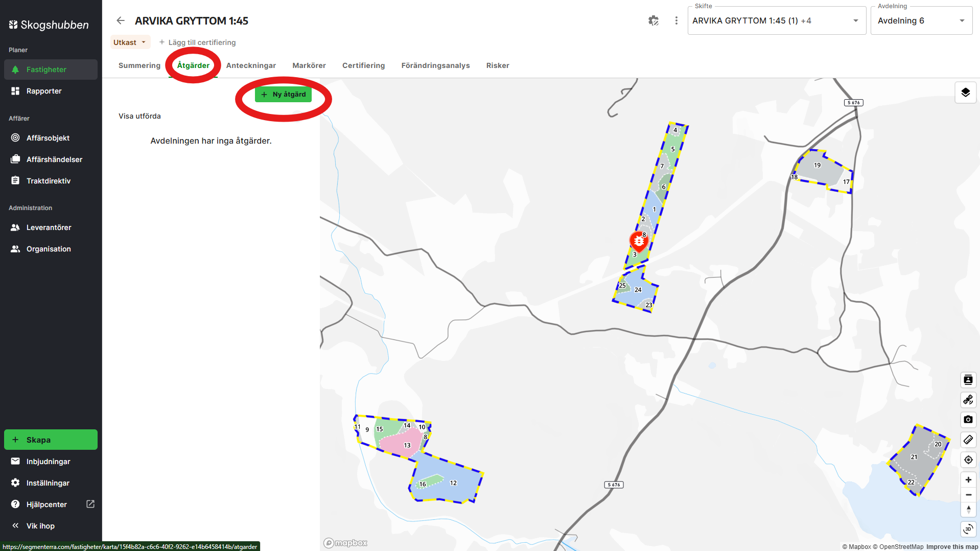980x551 pixels.
Task: Open the map layers switcher
Action: [x=965, y=93]
